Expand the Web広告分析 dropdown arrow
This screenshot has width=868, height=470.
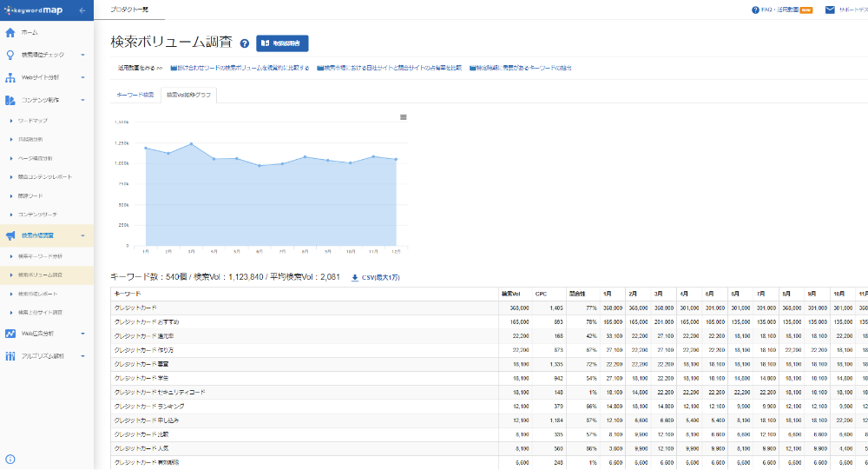[82, 333]
